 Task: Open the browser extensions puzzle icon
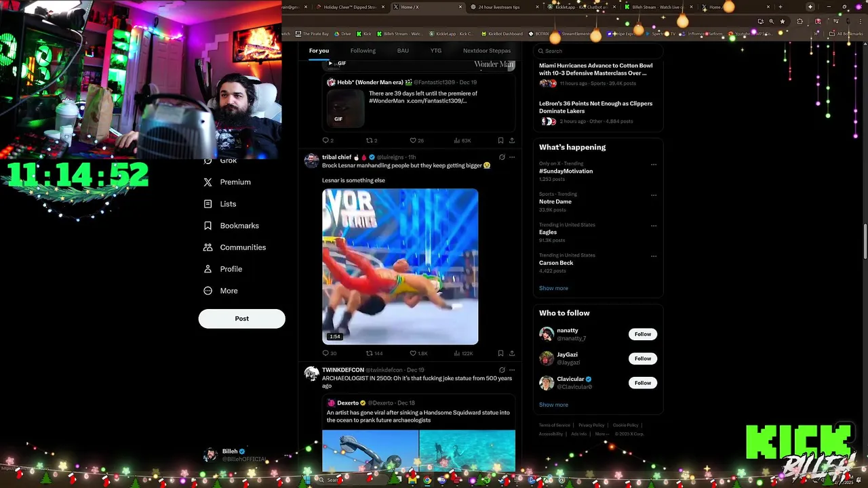800,21
